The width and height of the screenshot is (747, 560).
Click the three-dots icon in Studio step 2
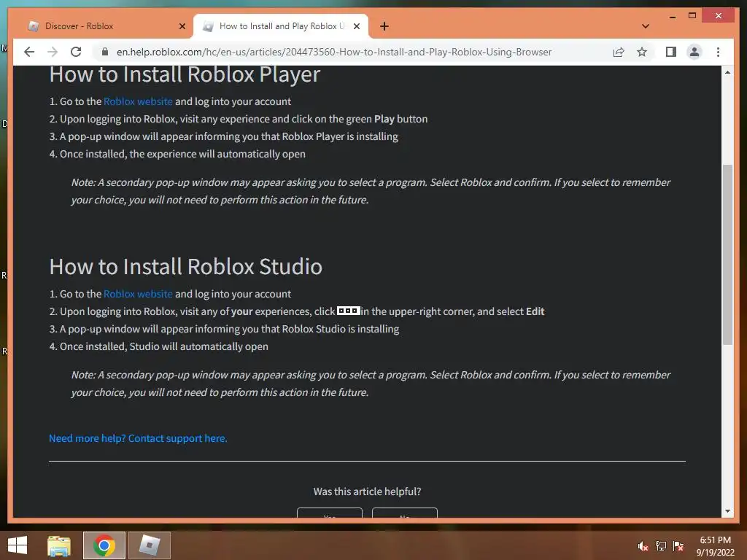click(x=348, y=311)
